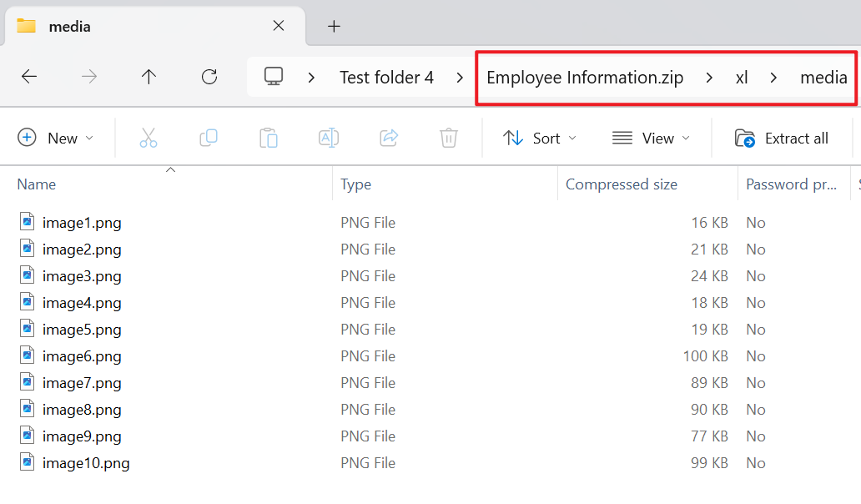This screenshot has height=504, width=861.
Task: Sort by Compressed size column header
Action: point(622,184)
